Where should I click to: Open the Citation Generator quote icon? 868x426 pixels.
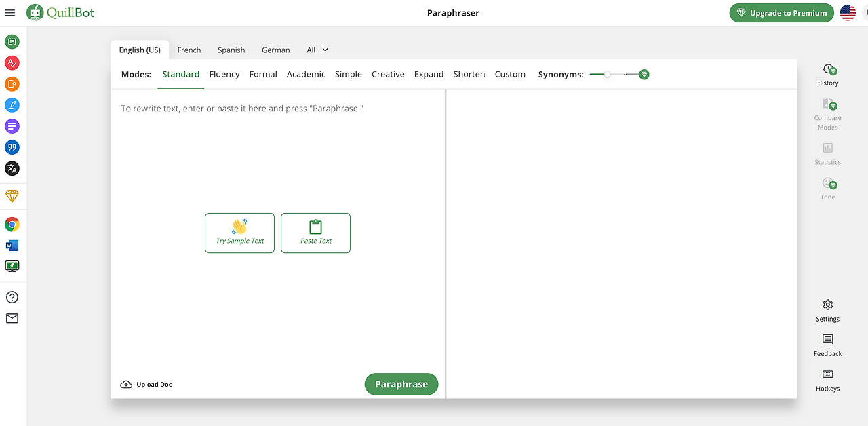click(12, 147)
